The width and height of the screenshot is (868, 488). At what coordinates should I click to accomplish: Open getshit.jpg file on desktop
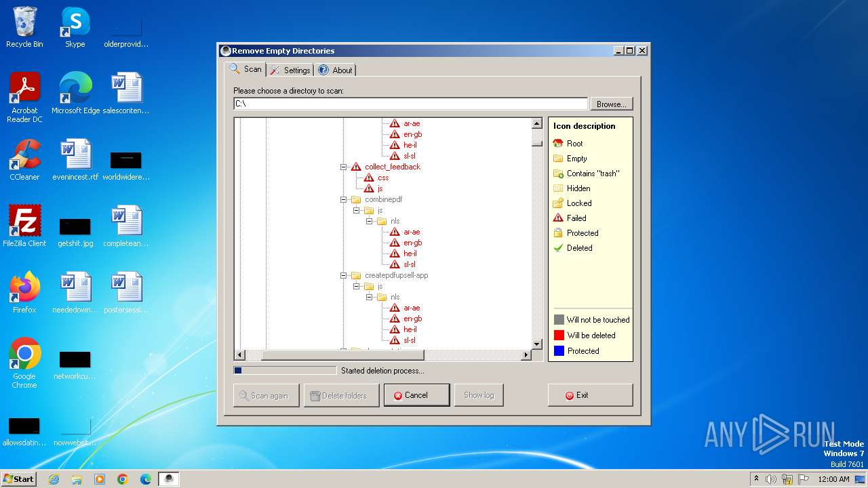(75, 231)
